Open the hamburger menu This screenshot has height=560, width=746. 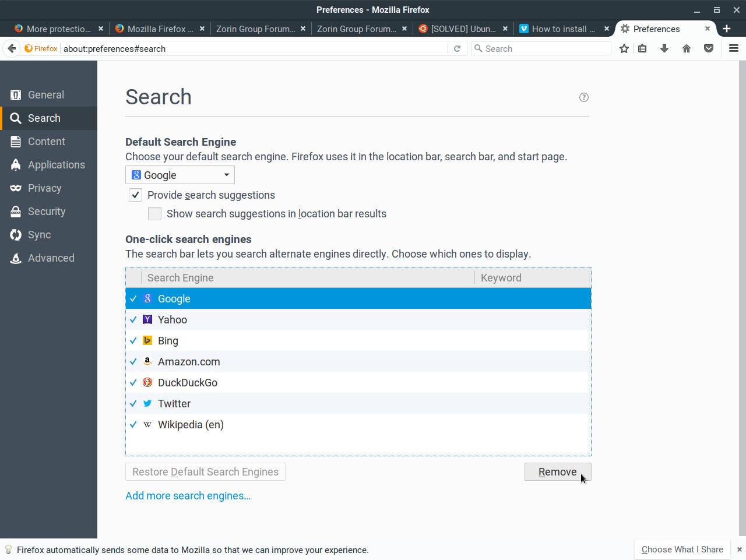point(734,49)
